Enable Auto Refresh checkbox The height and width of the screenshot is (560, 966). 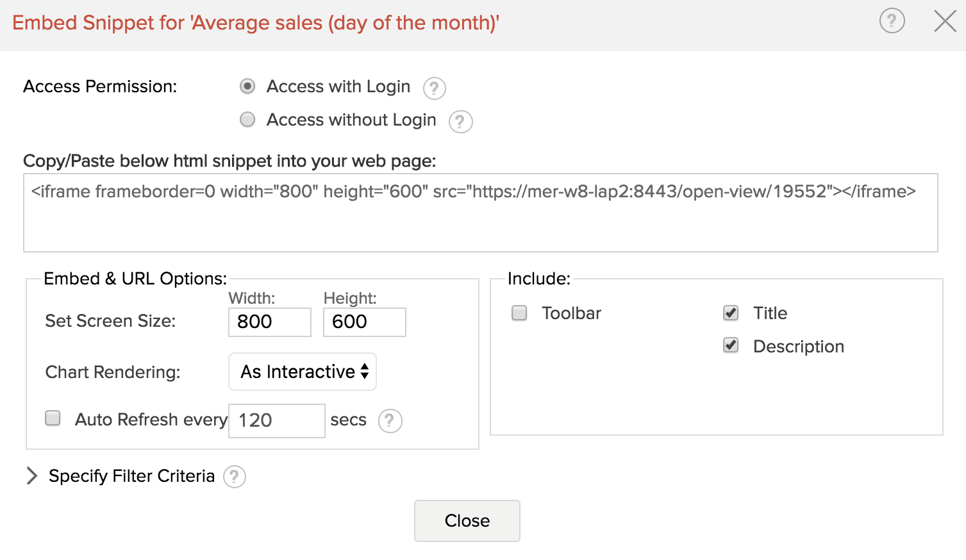(x=53, y=418)
